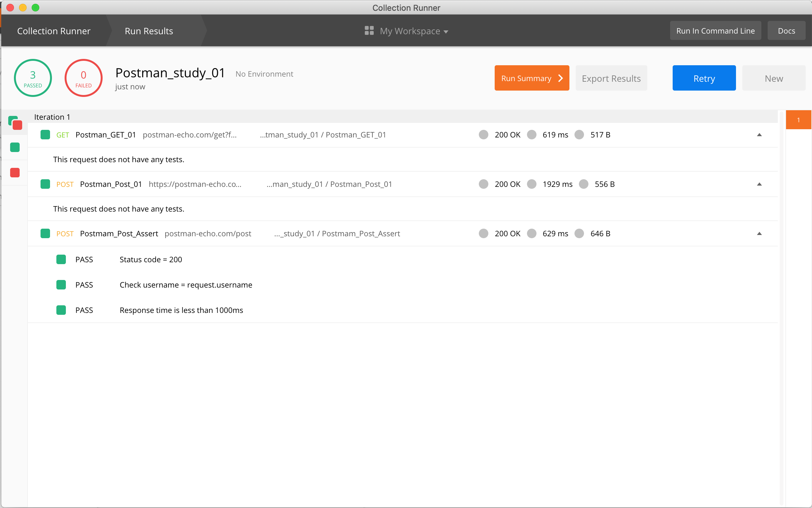Click Check username = request.username test
812x508 pixels.
pyautogui.click(x=186, y=285)
